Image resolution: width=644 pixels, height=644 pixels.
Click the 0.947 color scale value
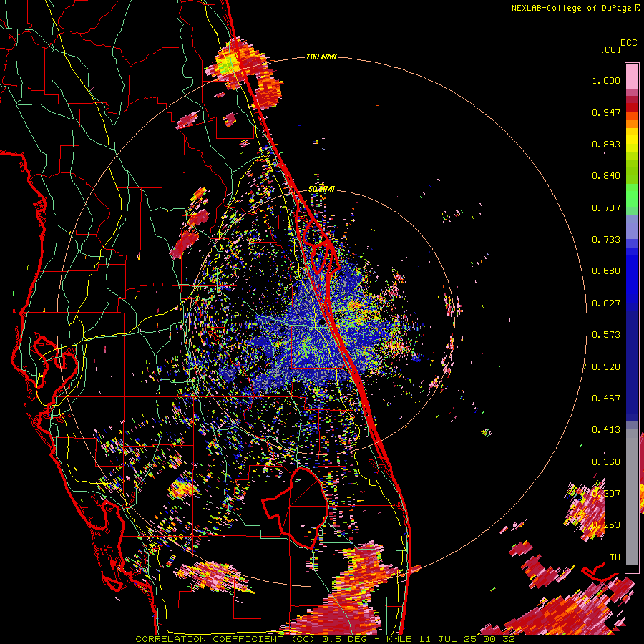(x=606, y=112)
